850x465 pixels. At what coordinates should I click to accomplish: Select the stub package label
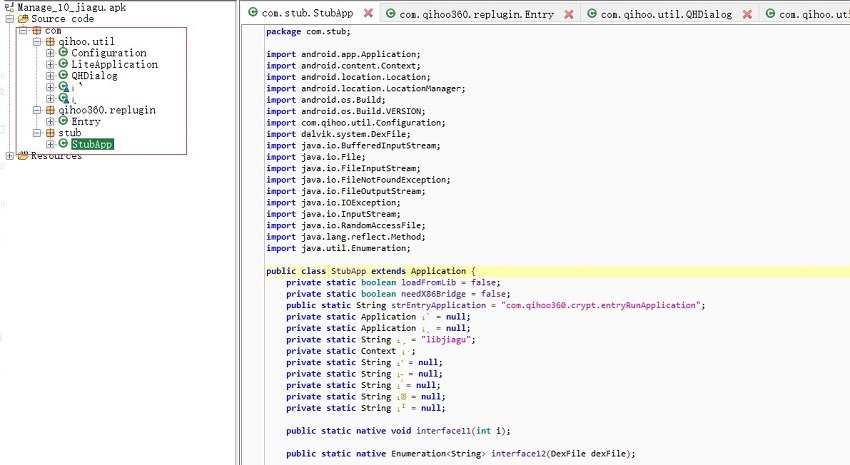pyautogui.click(x=69, y=132)
